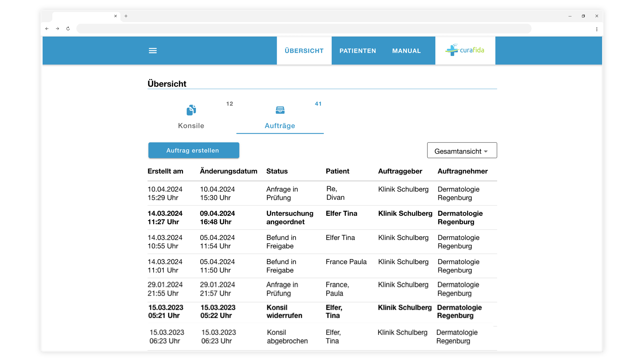Select status Konsil widerrufen row
The image size is (644, 362).
coord(284,312)
